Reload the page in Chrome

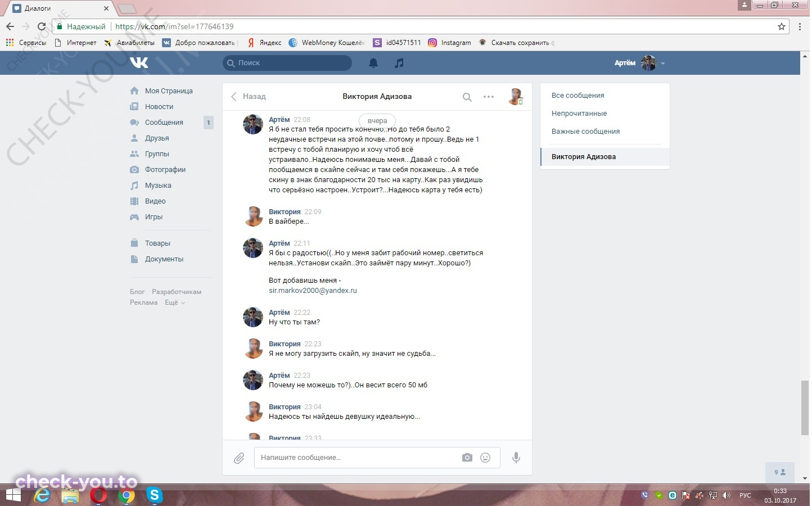(x=42, y=26)
